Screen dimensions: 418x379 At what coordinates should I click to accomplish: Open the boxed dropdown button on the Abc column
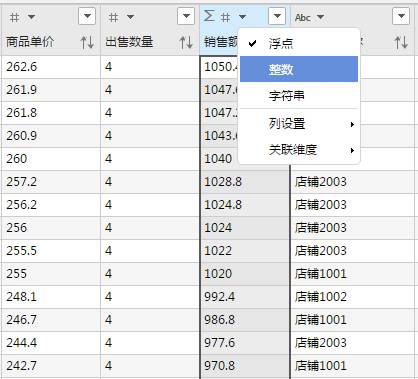(x=401, y=16)
